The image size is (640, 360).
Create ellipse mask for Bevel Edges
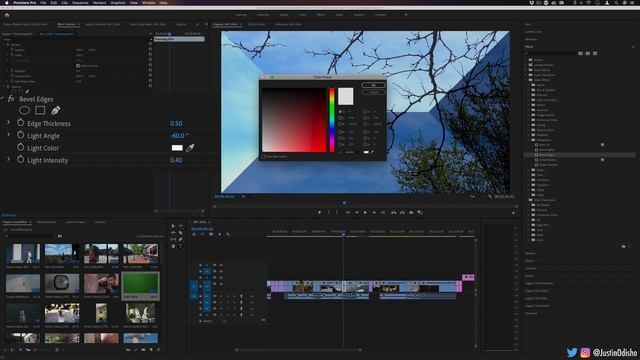(24, 110)
